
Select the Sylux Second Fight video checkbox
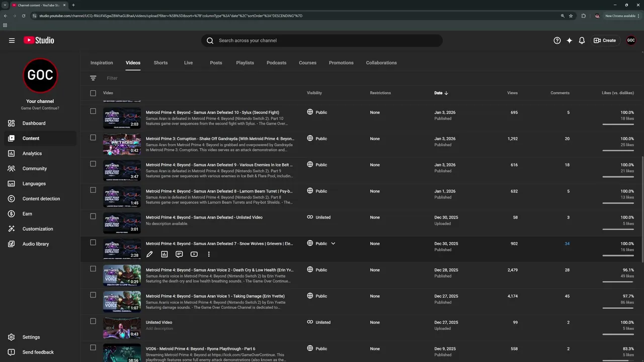[93, 111]
